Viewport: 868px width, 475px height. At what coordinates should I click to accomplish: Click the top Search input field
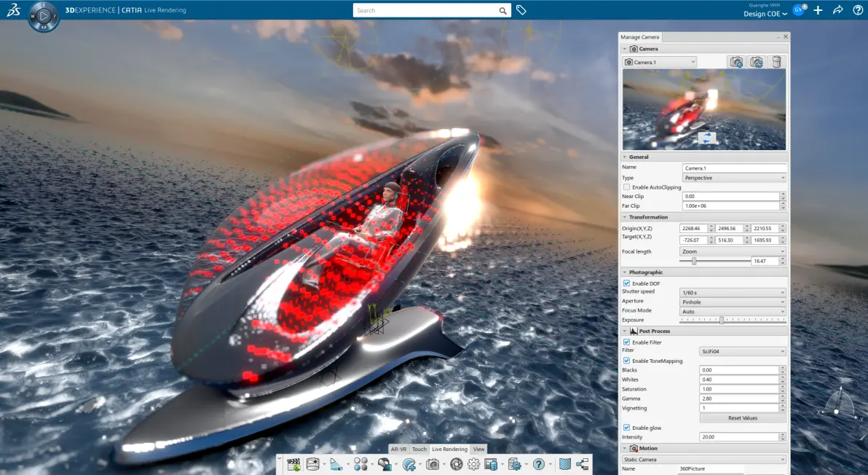425,10
